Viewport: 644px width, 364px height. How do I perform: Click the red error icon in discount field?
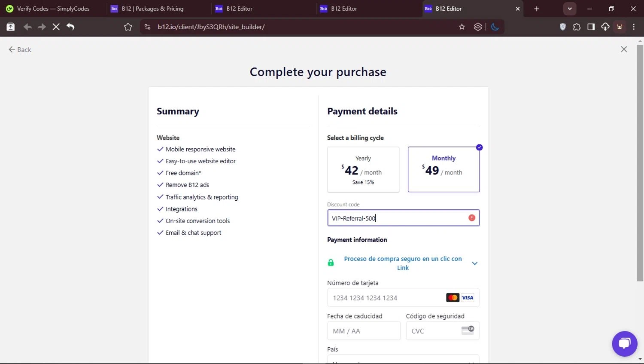pos(472,218)
